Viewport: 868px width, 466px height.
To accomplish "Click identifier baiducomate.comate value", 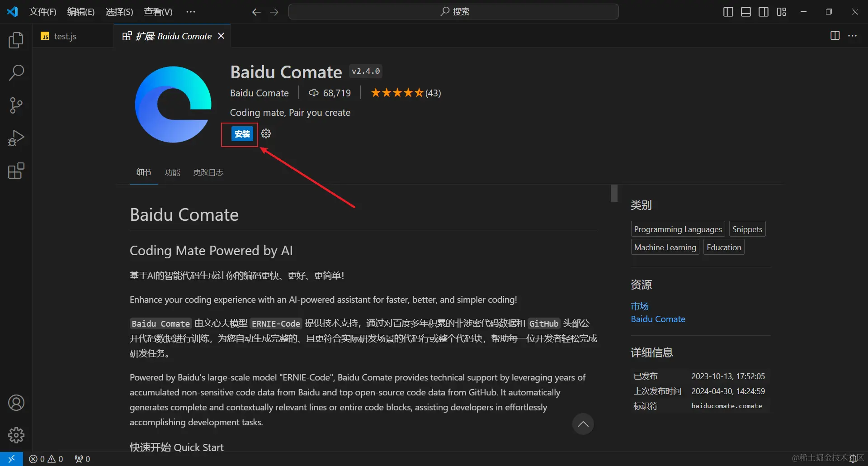I will [x=726, y=406].
